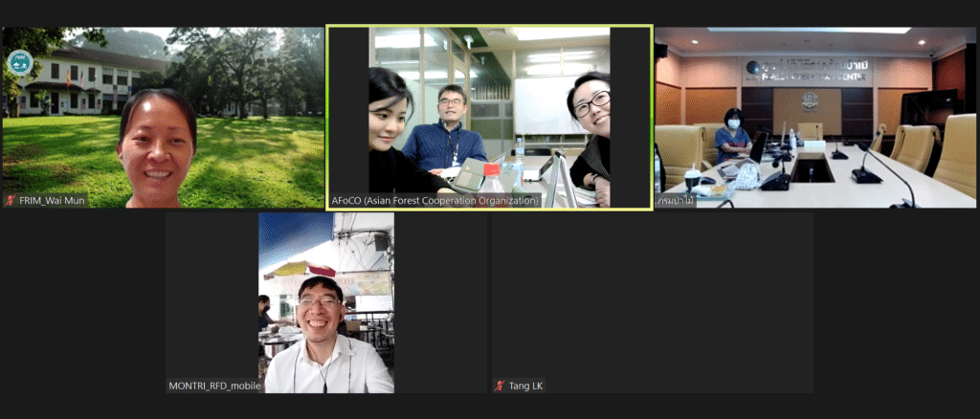
Task: Select Tang LK's blank video tile
Action: 652,297
